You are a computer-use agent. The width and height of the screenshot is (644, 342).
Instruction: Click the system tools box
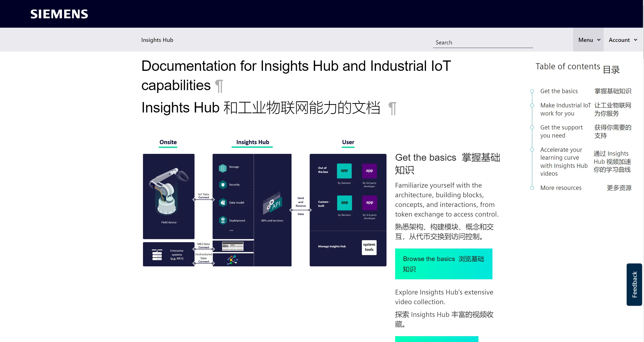pyautogui.click(x=369, y=247)
